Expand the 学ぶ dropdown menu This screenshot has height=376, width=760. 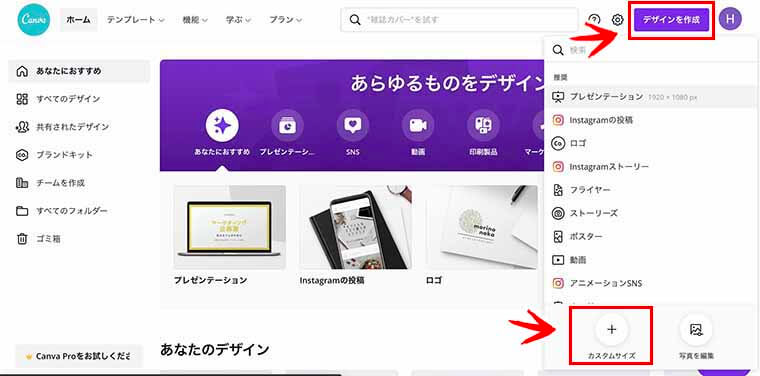(x=239, y=20)
